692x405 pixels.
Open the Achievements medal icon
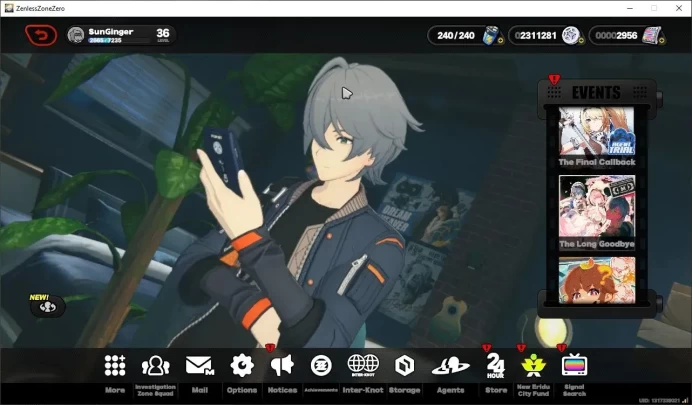coord(321,366)
